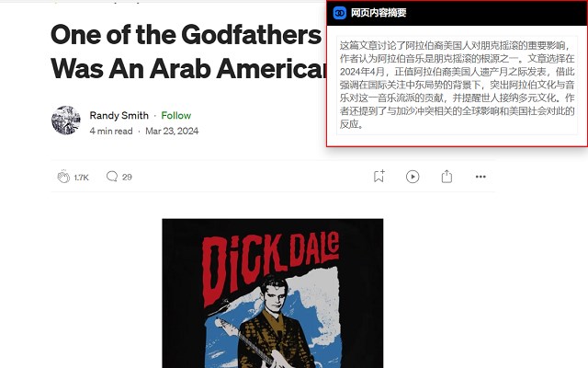
Task: Click the Mar 23, 2024 publish date
Action: pyautogui.click(x=172, y=131)
